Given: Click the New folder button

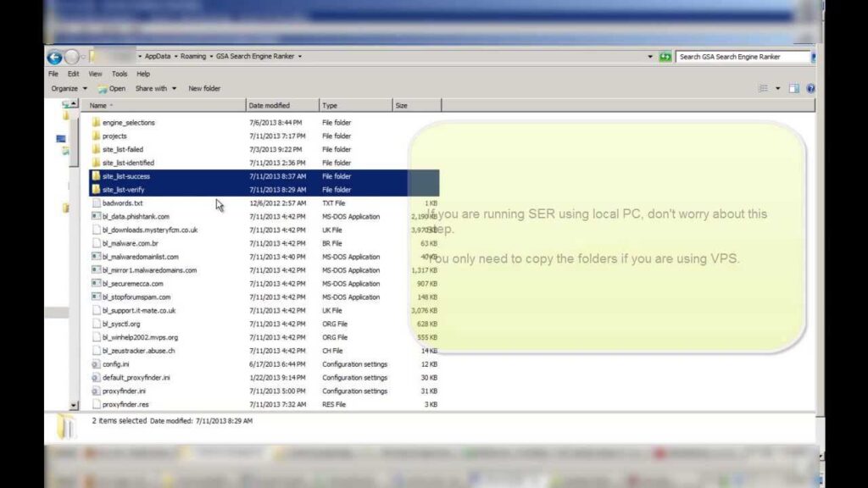Looking at the screenshot, I should 204,88.
